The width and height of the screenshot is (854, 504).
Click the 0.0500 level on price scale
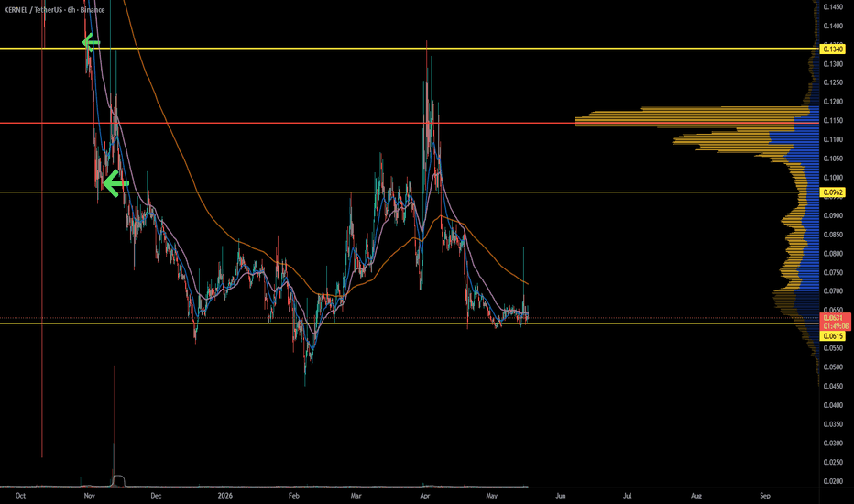pyautogui.click(x=833, y=367)
